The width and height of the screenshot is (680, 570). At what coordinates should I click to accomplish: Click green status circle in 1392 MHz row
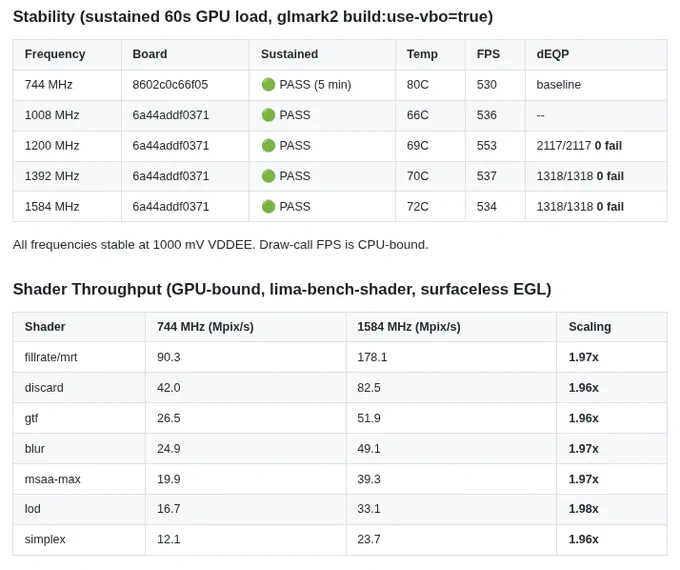pyautogui.click(x=268, y=176)
